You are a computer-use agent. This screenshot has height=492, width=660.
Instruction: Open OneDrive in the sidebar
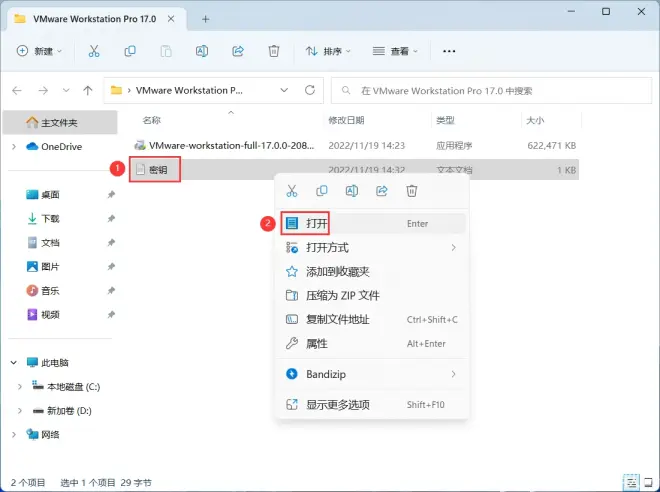click(54, 146)
